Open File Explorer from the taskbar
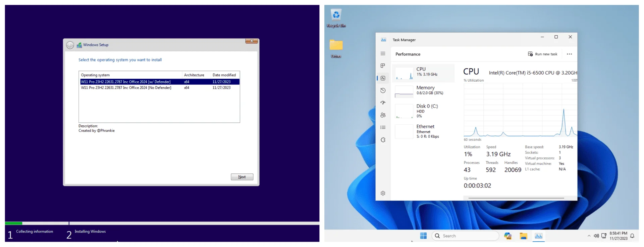 [x=523, y=236]
